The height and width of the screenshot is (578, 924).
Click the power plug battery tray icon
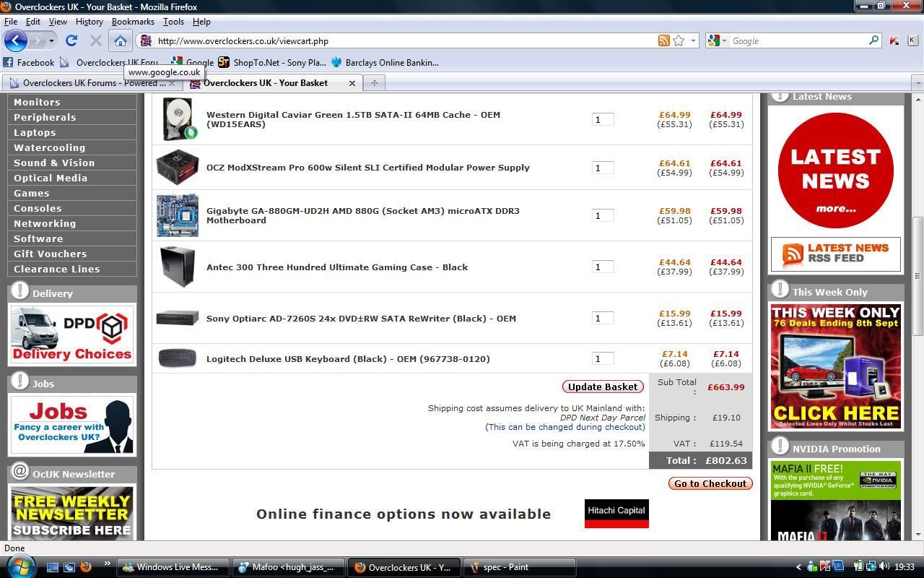coord(858,567)
